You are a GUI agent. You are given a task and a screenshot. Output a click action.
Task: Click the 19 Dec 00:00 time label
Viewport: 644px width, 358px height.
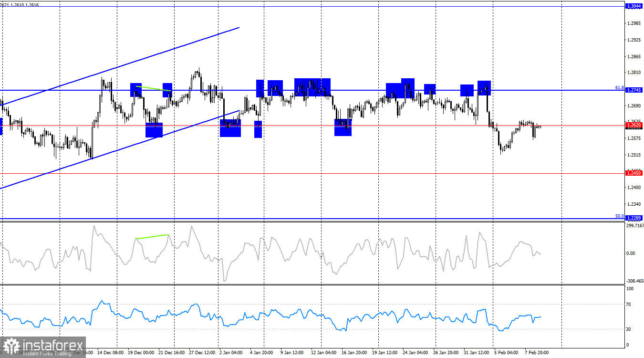(142, 352)
